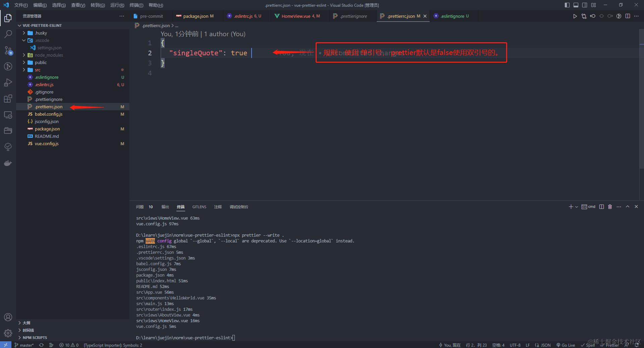The height and width of the screenshot is (348, 644).
Task: Open the Accounts menu icon
Action: [8, 317]
